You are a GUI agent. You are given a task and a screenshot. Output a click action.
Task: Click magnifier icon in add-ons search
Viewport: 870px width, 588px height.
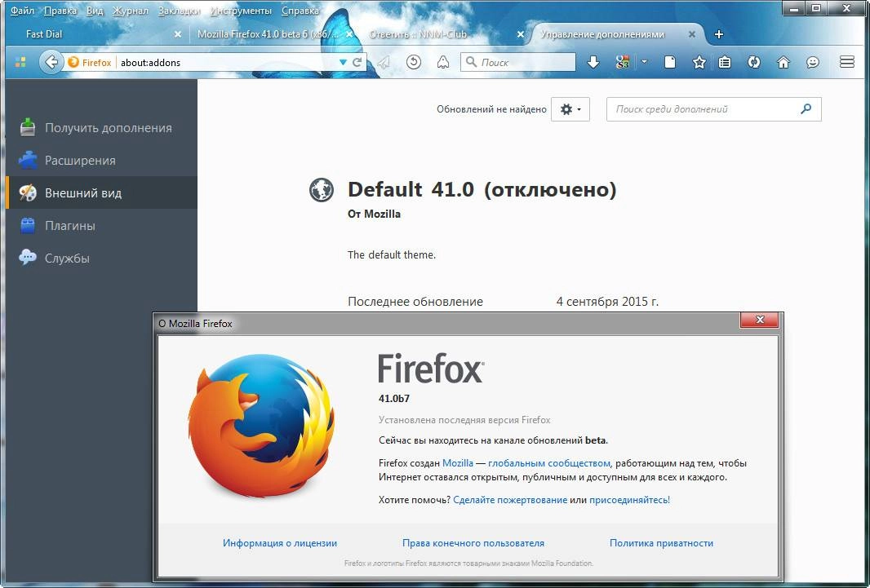[x=806, y=109]
